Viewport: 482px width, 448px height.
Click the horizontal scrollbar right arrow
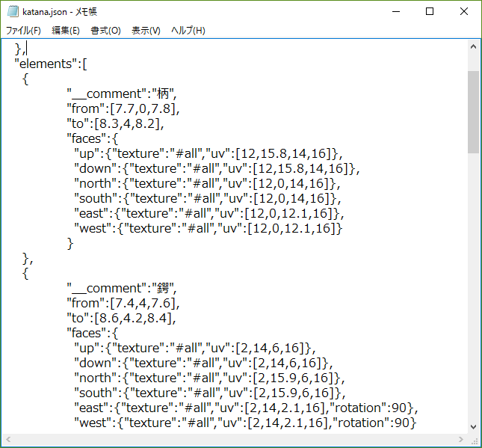(461, 439)
